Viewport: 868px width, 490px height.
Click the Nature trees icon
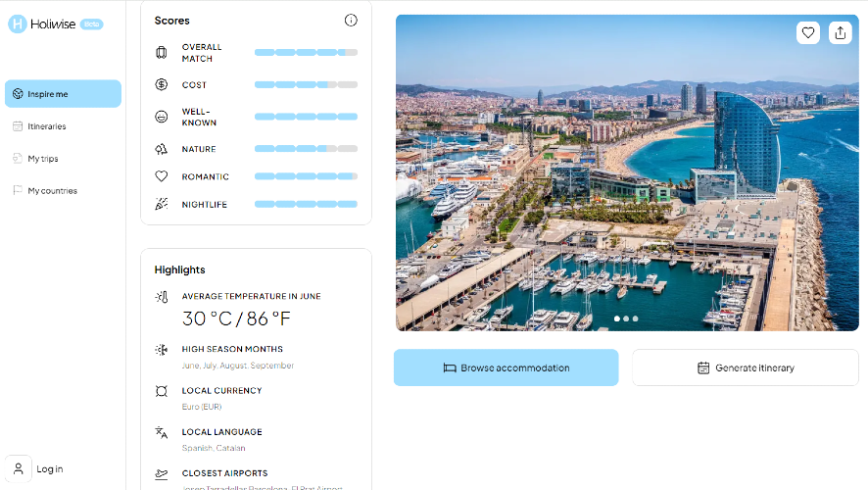(x=161, y=149)
